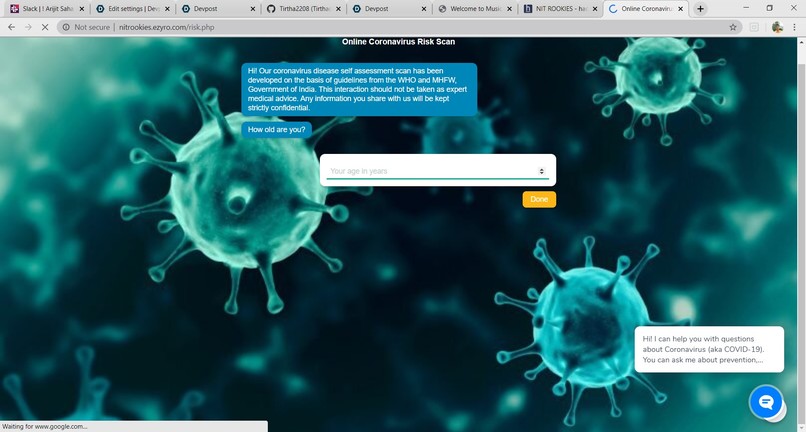Click the Devpost favicon on Edit settings tab
806x432 pixels.
(100, 9)
